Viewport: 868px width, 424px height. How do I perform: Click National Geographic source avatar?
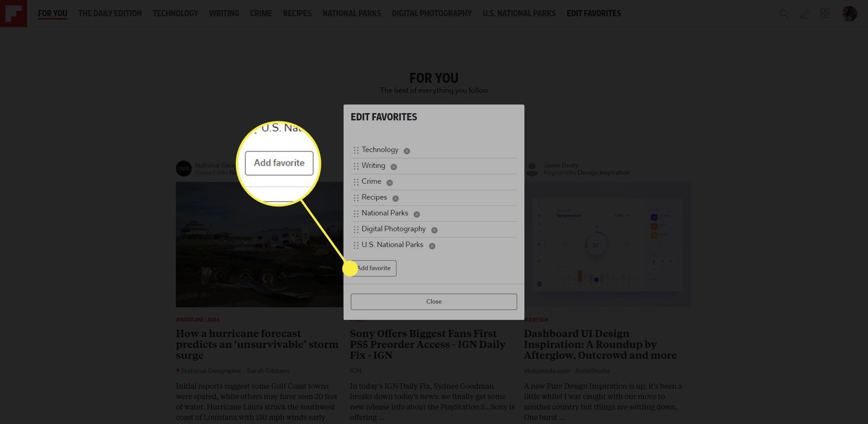pos(184,169)
